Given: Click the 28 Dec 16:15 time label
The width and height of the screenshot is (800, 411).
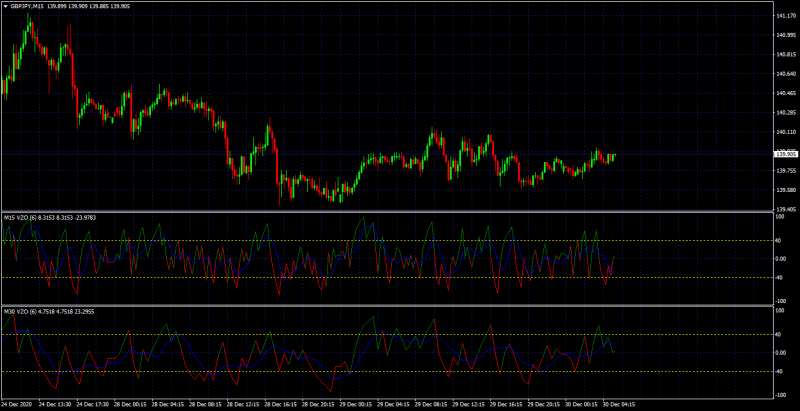Looking at the screenshot, I should point(281,404).
